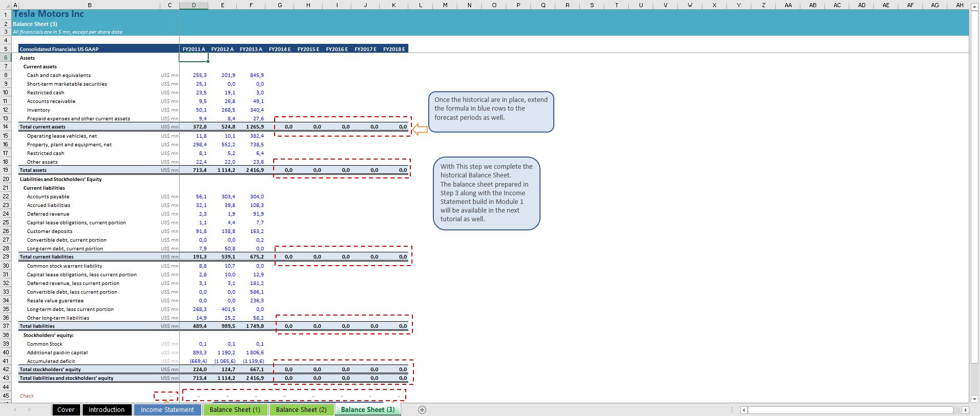Click the horizontal scrollbar track
Image resolution: width=980 pixels, height=416 pixels.
pos(851,410)
